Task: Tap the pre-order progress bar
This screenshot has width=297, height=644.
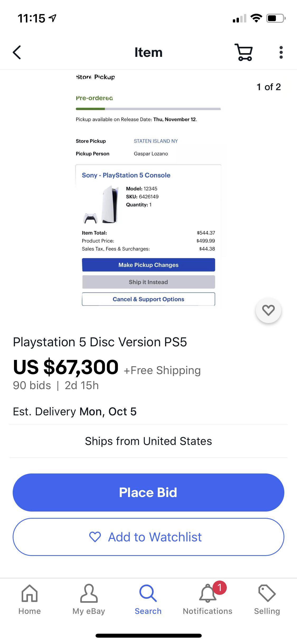Action: [x=148, y=108]
